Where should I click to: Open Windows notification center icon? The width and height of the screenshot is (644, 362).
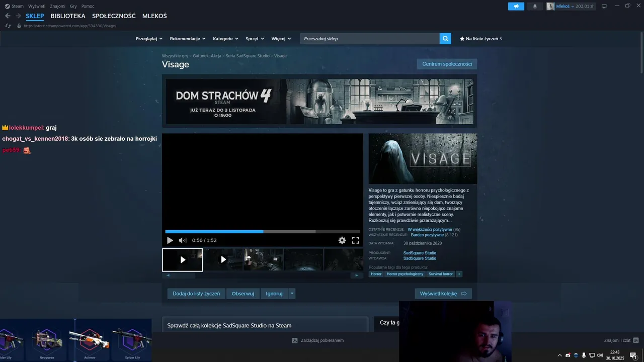click(633, 355)
